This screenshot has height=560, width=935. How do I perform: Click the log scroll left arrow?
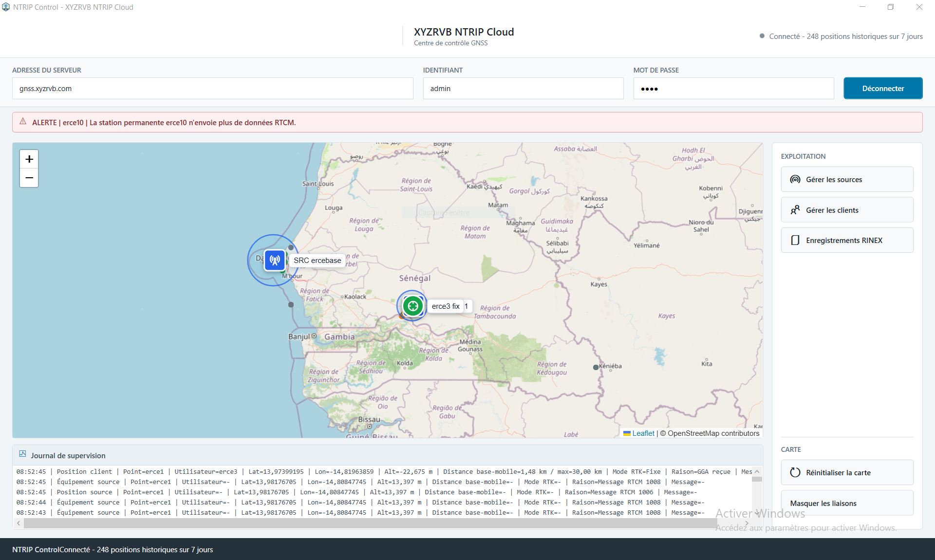(19, 523)
